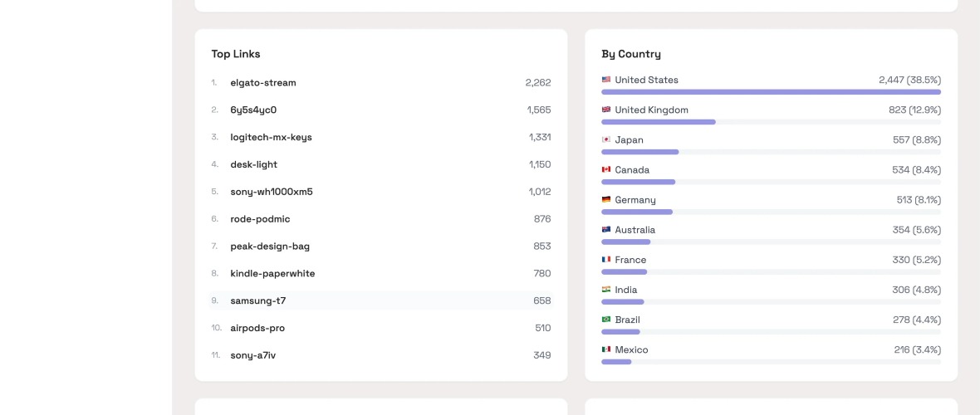Click the France country label

pyautogui.click(x=630, y=260)
